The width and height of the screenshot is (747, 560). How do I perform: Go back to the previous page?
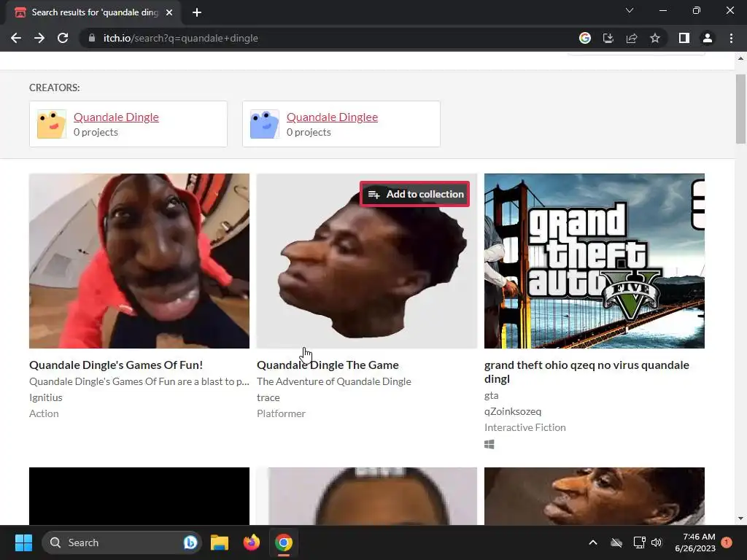[x=16, y=38]
